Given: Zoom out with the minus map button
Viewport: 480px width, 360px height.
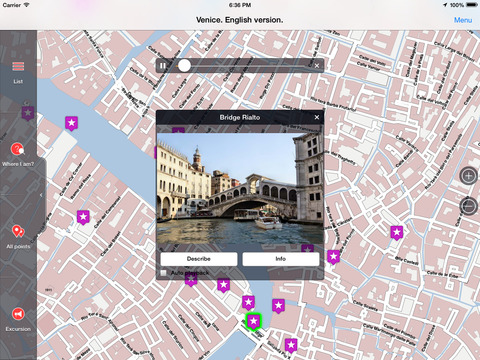Looking at the screenshot, I should click(x=468, y=206).
